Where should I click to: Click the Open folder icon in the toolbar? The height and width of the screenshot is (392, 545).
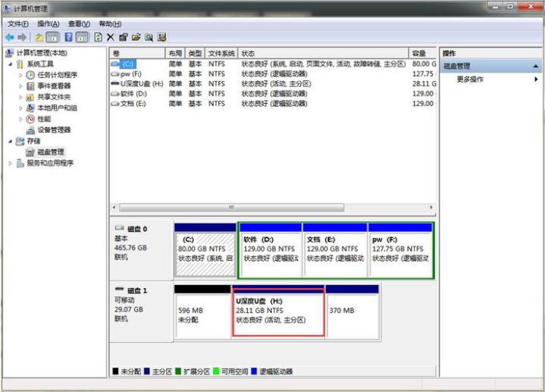136,37
